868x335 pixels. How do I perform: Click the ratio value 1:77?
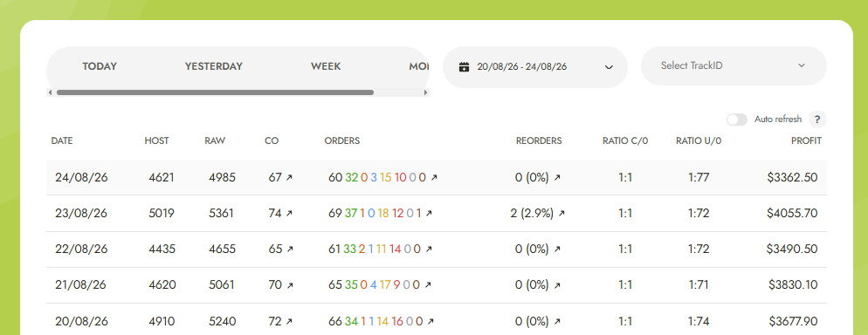click(x=699, y=177)
